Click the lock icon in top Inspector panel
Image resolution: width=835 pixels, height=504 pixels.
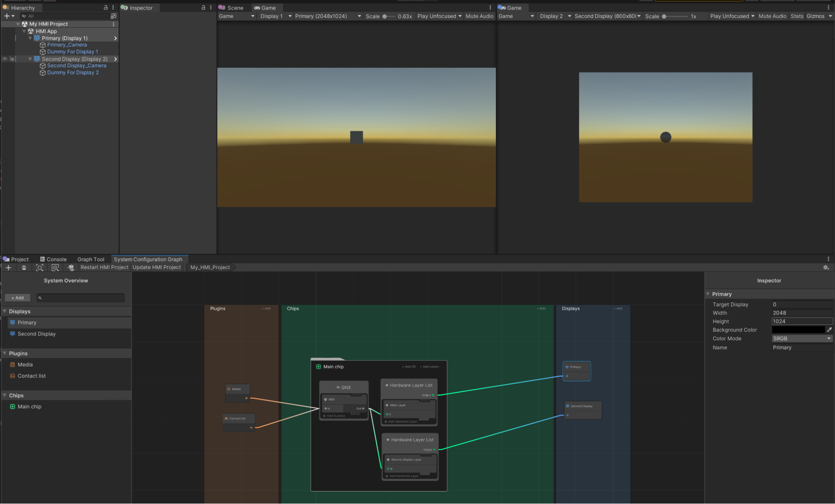tap(203, 8)
